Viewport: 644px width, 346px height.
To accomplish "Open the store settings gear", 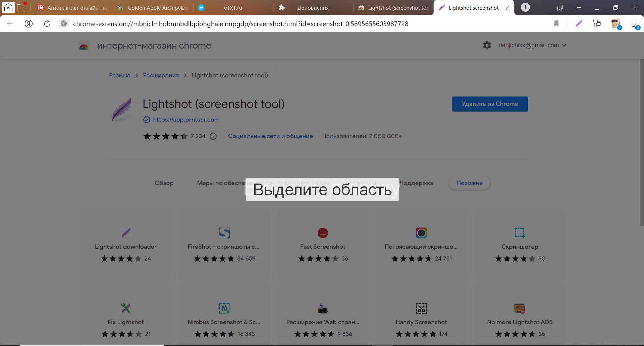I will click(x=487, y=45).
